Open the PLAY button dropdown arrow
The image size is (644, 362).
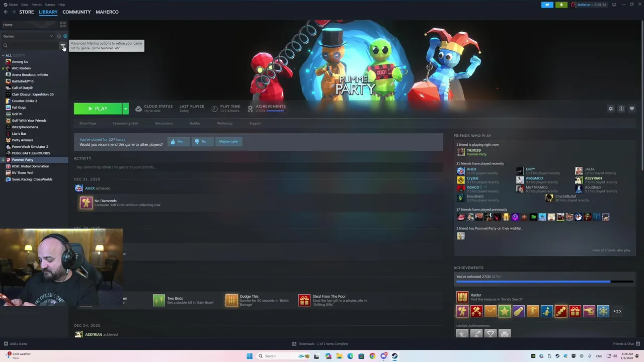125,109
